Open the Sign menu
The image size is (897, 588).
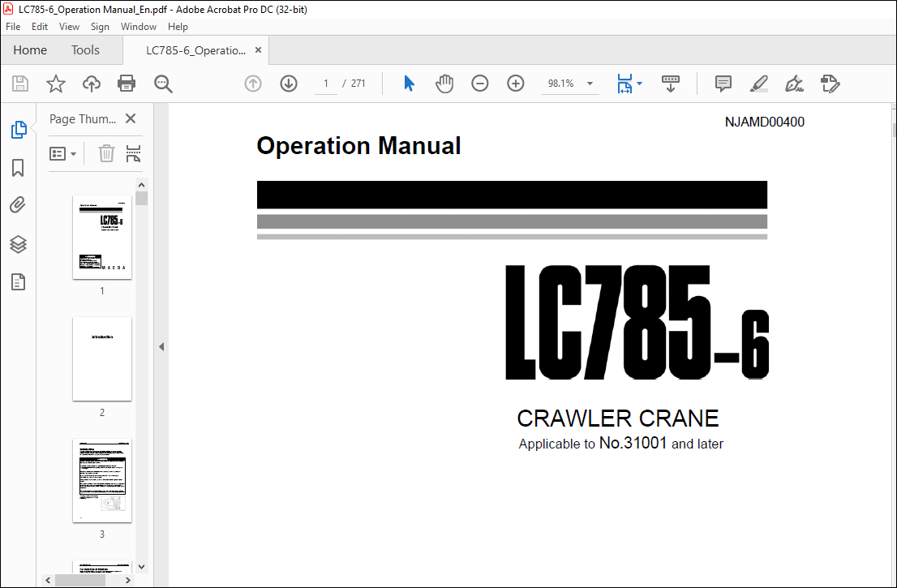coord(100,26)
